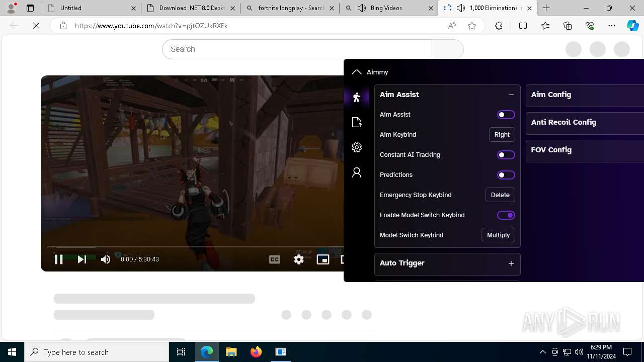Open browser Collections
The width and height of the screenshot is (644, 362).
[x=568, y=26]
